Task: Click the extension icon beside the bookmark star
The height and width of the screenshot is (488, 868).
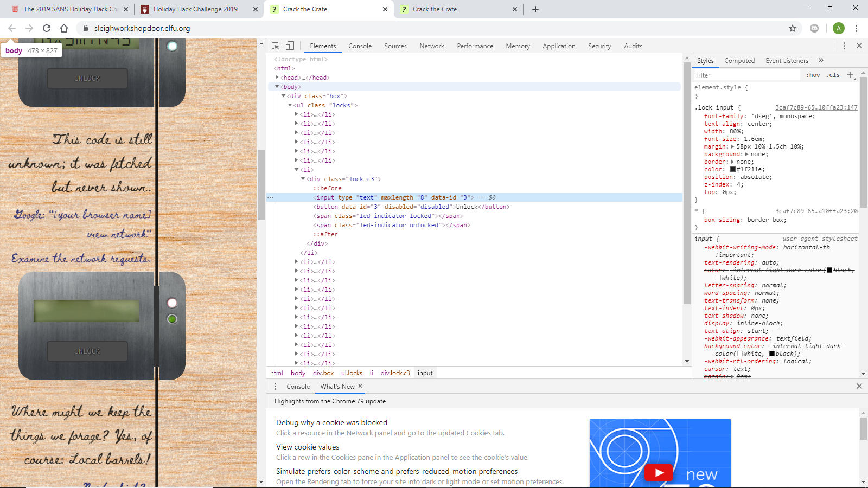Action: 814,28
